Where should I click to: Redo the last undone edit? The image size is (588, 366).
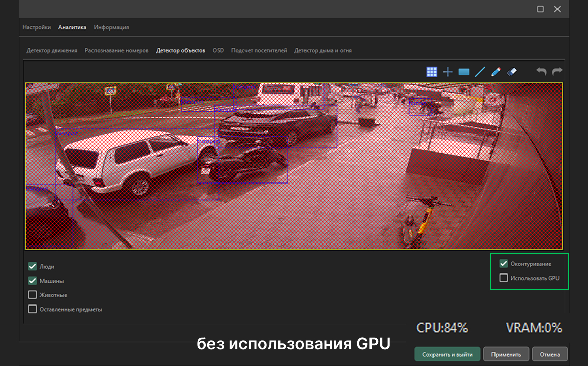[x=558, y=72]
